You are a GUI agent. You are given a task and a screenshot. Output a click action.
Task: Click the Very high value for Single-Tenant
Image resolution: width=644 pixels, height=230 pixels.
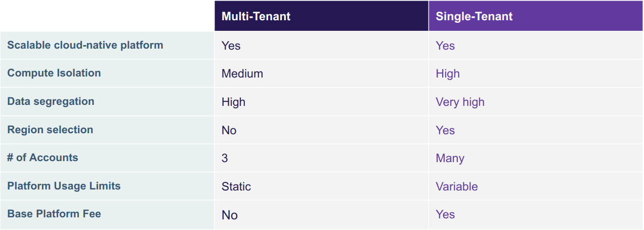460,102
